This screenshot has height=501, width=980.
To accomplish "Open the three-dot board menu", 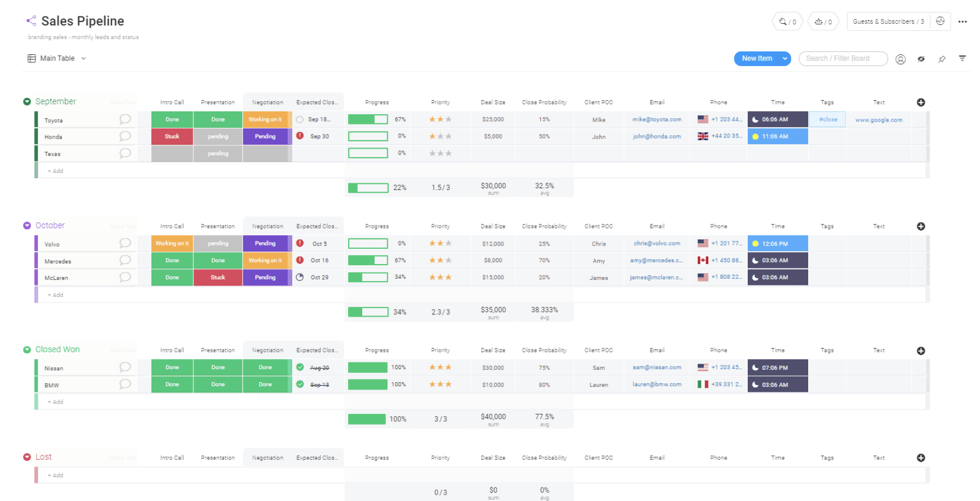I will [962, 21].
